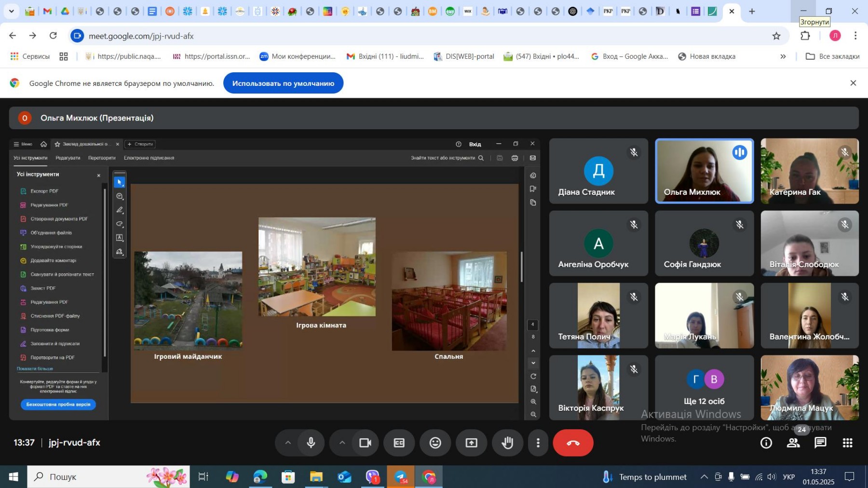
Task: Open 'Новая вкладка' bookmark
Action: coord(707,56)
